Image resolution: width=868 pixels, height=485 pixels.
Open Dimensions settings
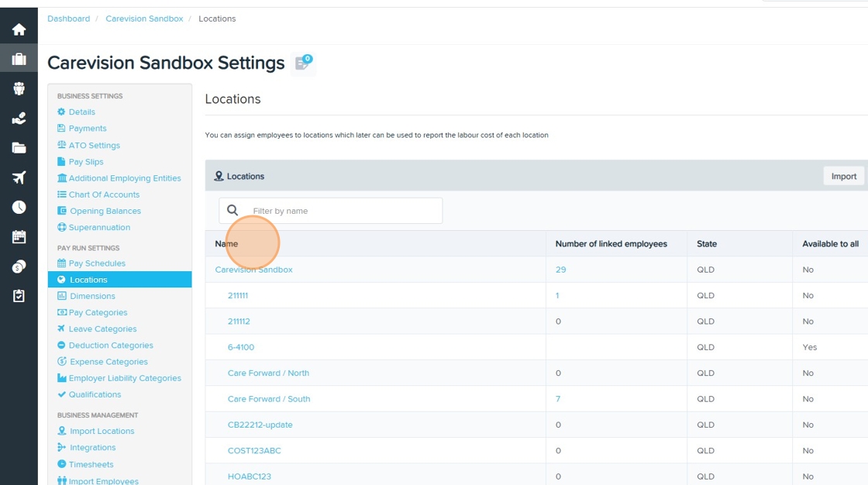coord(92,296)
